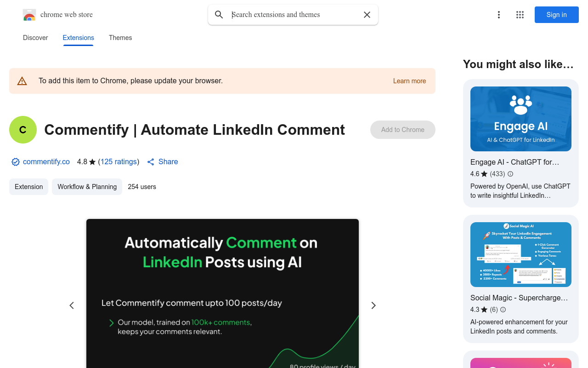Clear the search field with X icon
The image size is (588, 368).
coord(367,15)
